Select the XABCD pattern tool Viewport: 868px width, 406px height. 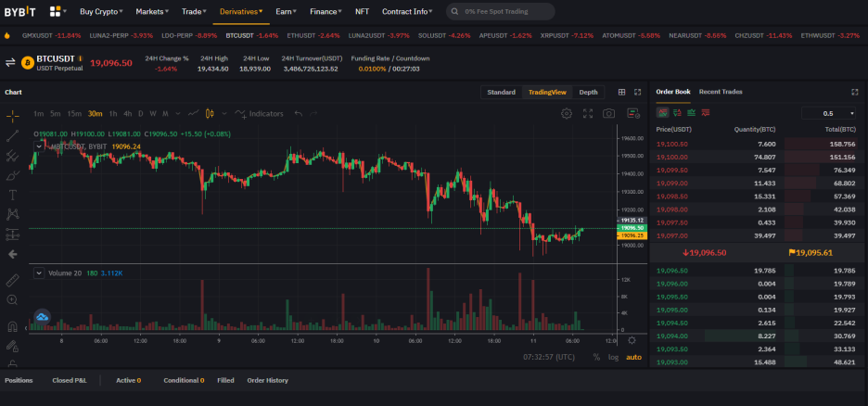(x=12, y=214)
